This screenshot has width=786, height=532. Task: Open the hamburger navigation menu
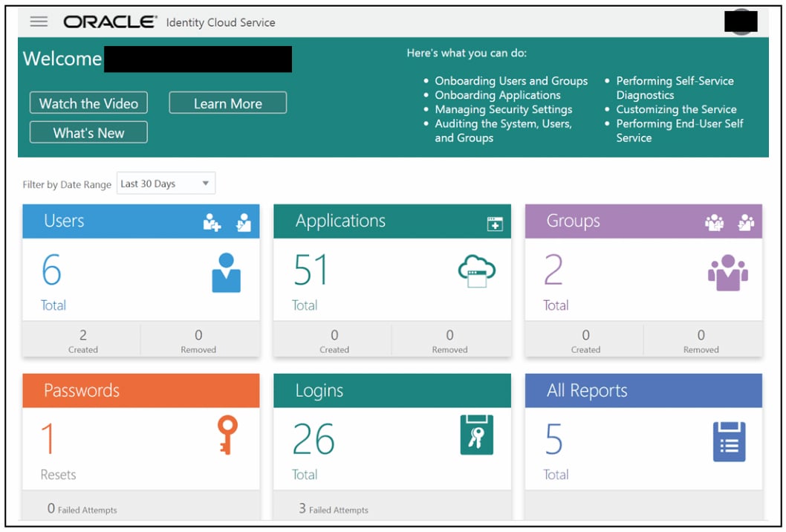[x=39, y=22]
